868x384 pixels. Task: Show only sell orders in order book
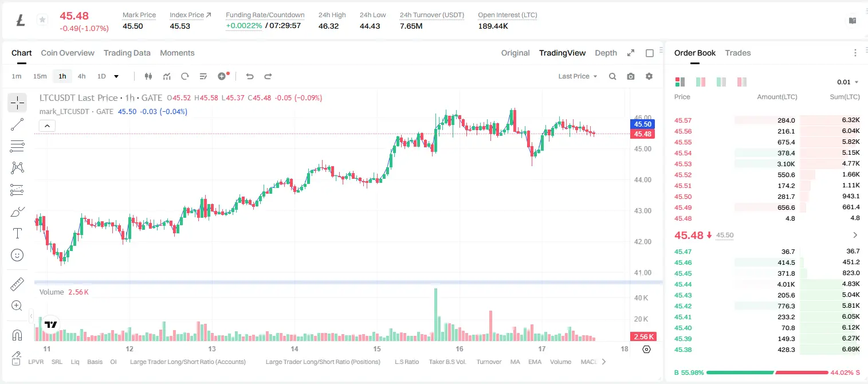coord(742,82)
